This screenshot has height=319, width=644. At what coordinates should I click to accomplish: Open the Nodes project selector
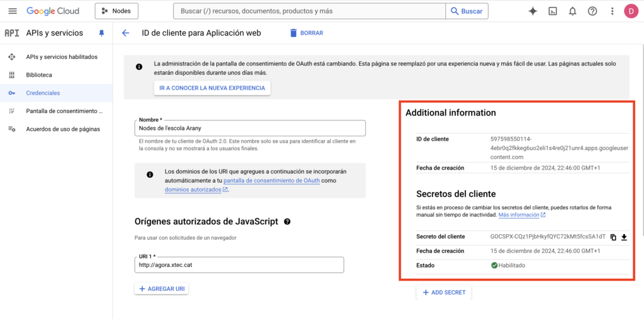116,11
